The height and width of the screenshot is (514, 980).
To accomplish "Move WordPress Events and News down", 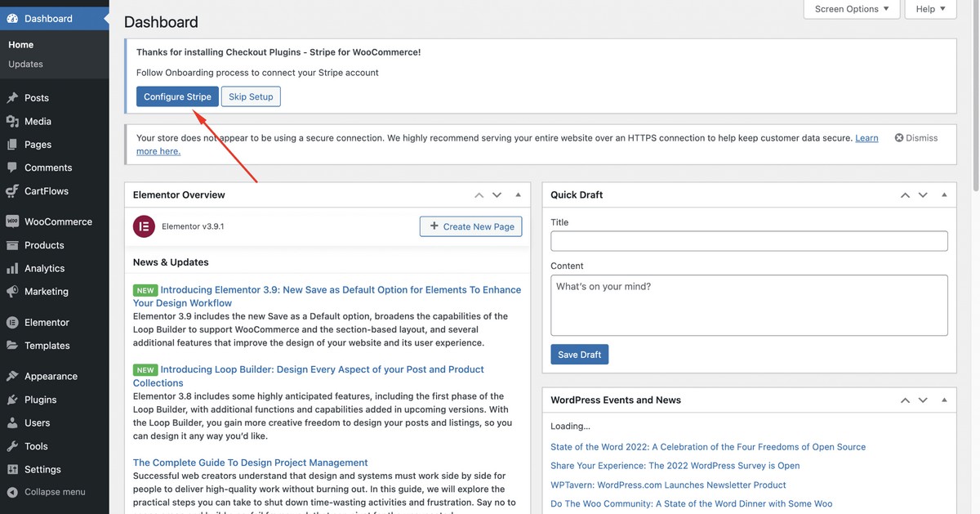I will point(923,400).
